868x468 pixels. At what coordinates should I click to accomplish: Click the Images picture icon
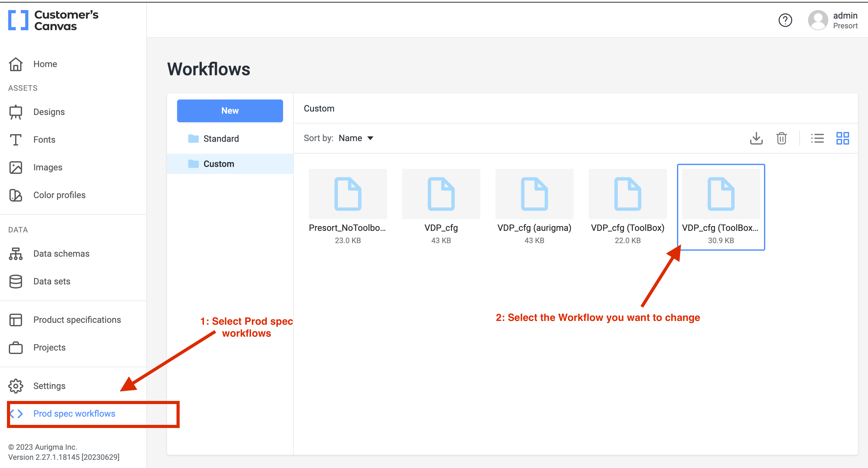tap(15, 167)
